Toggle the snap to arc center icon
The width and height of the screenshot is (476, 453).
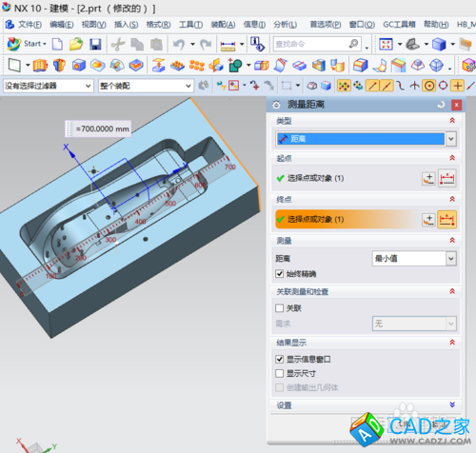[x=429, y=86]
